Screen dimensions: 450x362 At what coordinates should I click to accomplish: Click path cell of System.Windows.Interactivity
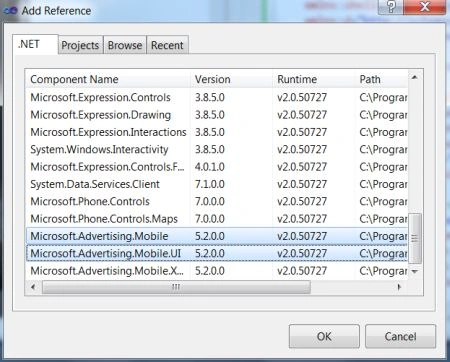(383, 150)
